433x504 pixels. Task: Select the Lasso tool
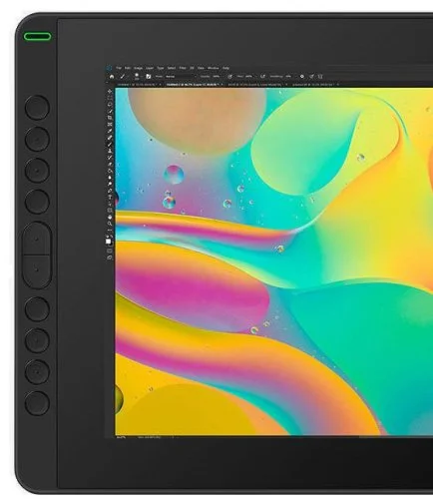tap(110, 105)
